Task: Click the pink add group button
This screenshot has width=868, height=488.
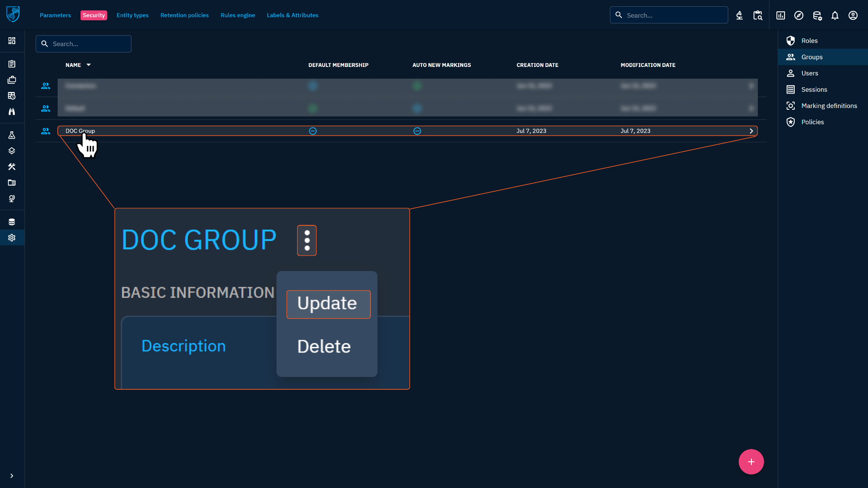Action: [x=751, y=462]
